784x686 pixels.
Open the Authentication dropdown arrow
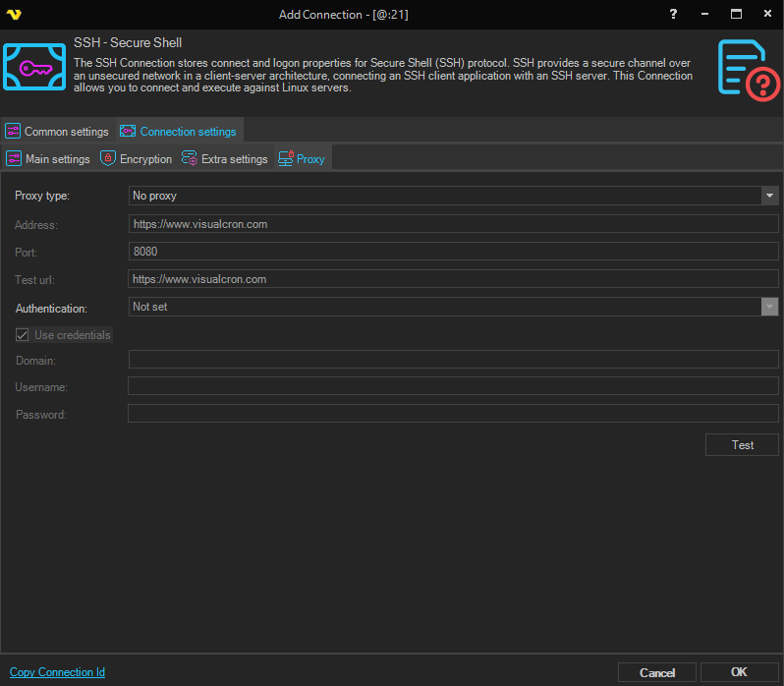click(770, 307)
